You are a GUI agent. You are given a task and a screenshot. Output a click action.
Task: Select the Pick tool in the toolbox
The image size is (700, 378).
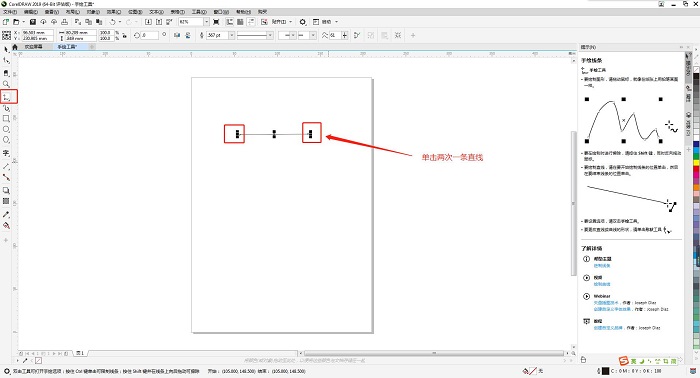[x=6, y=50]
